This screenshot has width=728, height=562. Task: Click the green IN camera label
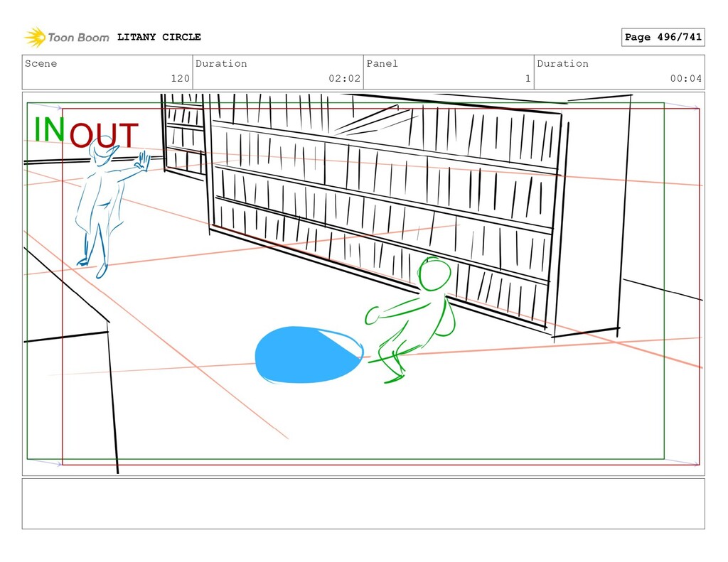49,129
